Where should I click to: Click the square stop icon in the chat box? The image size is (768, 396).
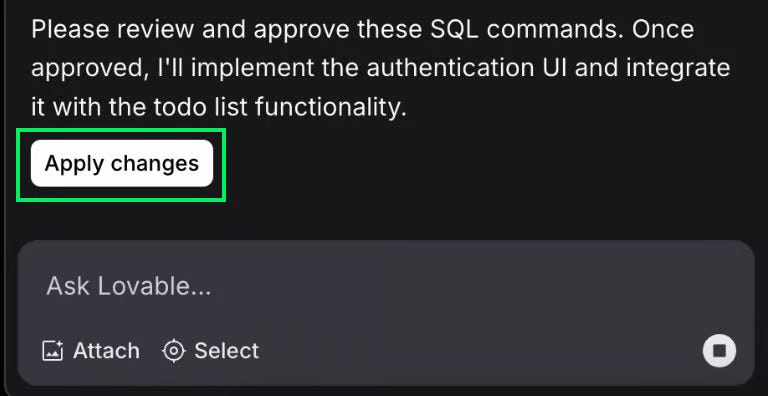point(719,351)
